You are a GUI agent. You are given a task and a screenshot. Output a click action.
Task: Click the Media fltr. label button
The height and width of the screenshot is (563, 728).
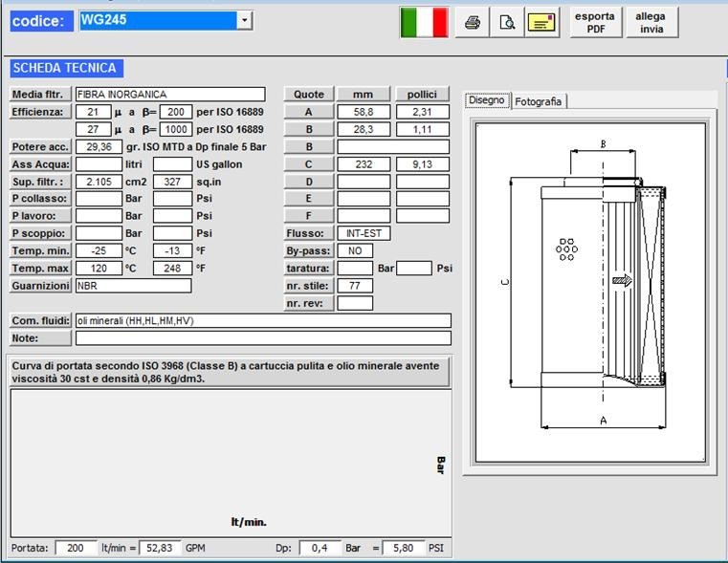[40, 95]
